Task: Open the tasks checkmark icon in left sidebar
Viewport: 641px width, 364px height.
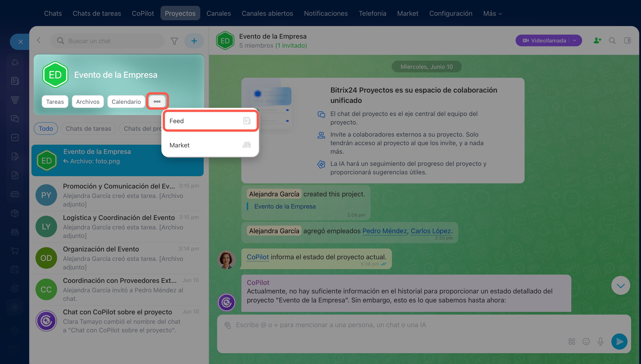Action: [x=15, y=138]
